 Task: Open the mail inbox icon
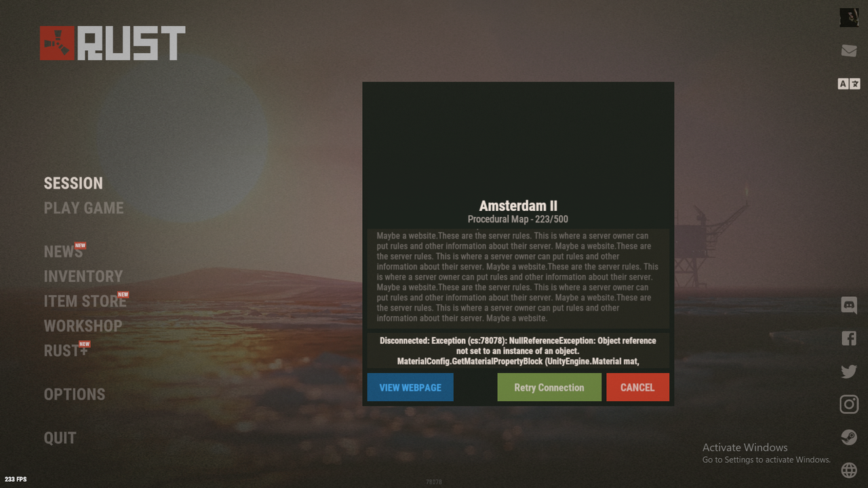click(849, 51)
